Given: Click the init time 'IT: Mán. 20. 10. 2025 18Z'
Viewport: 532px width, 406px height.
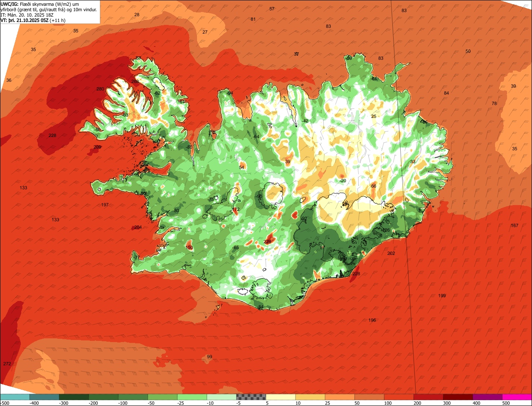Looking at the screenshot, I should point(28,15).
